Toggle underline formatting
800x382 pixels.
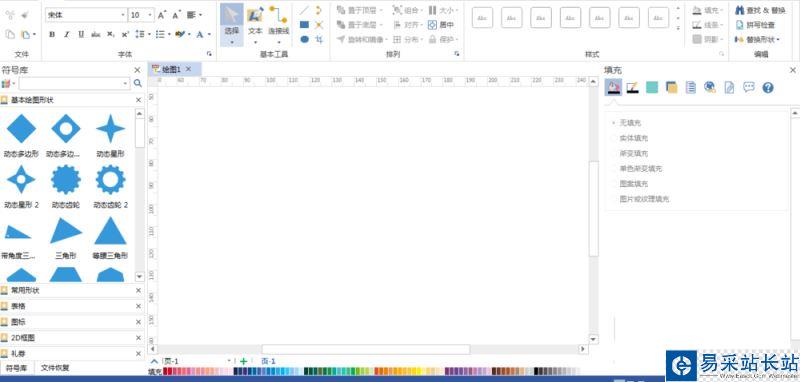tap(81, 35)
